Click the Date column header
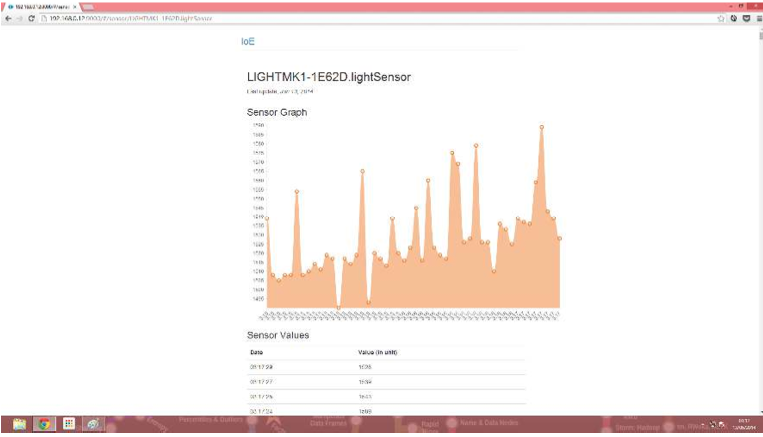Screen dimensions: 763x437 click(x=256, y=352)
